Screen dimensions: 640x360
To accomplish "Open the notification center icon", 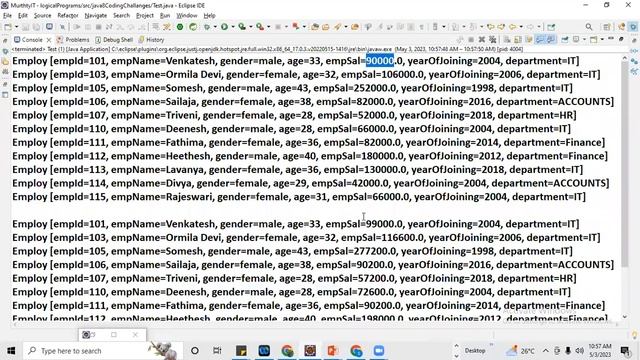I will point(625,351).
